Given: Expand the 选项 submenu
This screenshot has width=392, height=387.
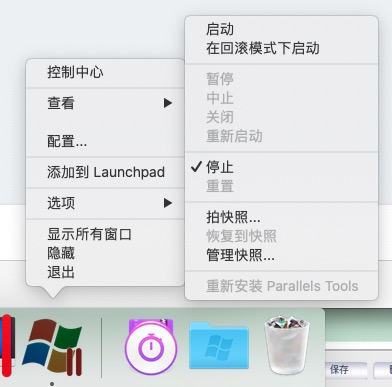Looking at the screenshot, I should click(x=105, y=203).
